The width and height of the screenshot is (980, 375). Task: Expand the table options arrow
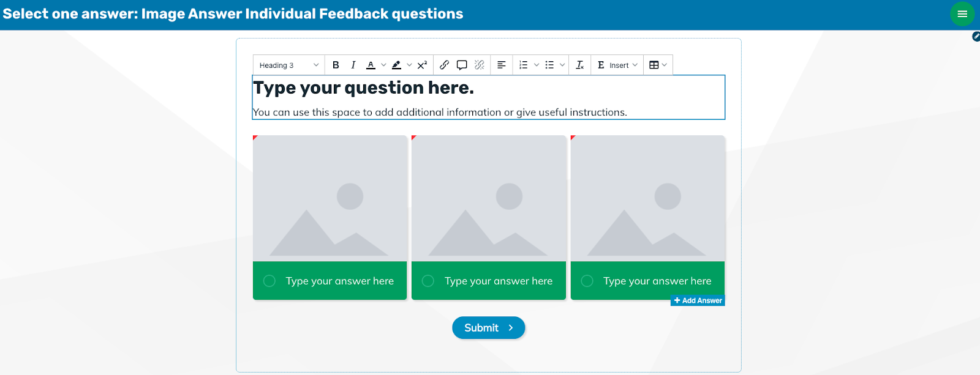pos(665,65)
